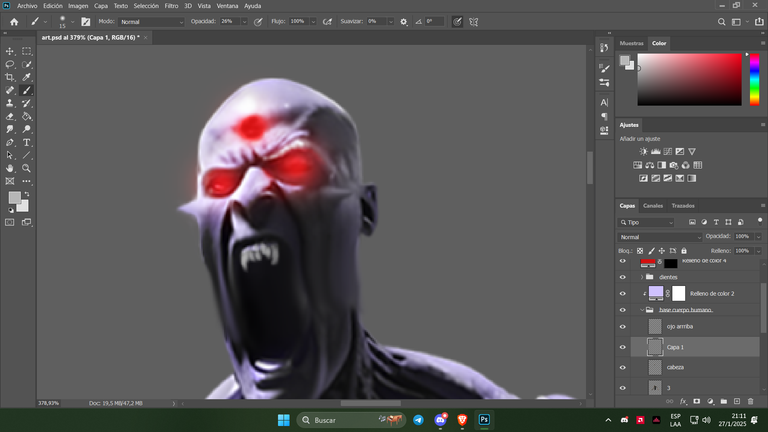Select the Brush tool in the toolbox

(26, 90)
